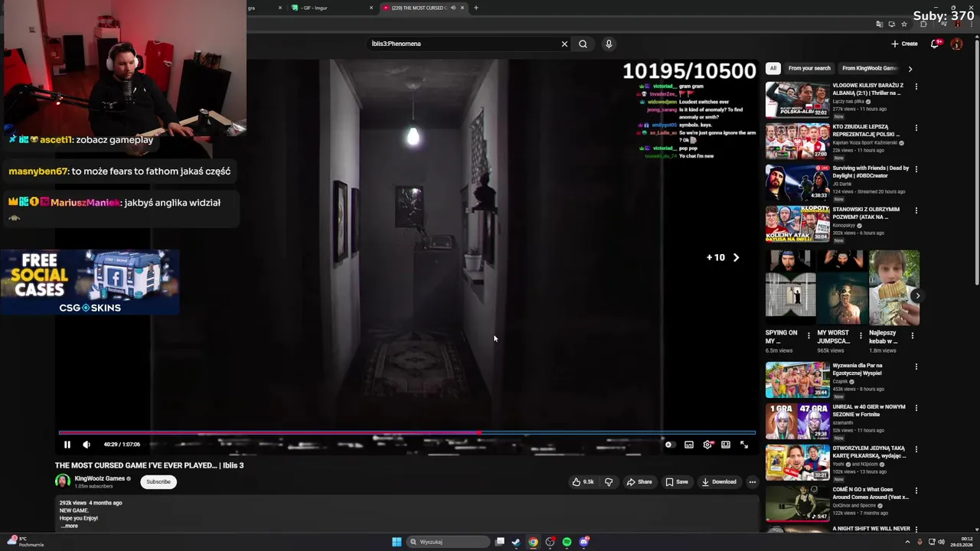Open options for Wyzwania dla Par video
980x551 pixels.
tap(916, 367)
